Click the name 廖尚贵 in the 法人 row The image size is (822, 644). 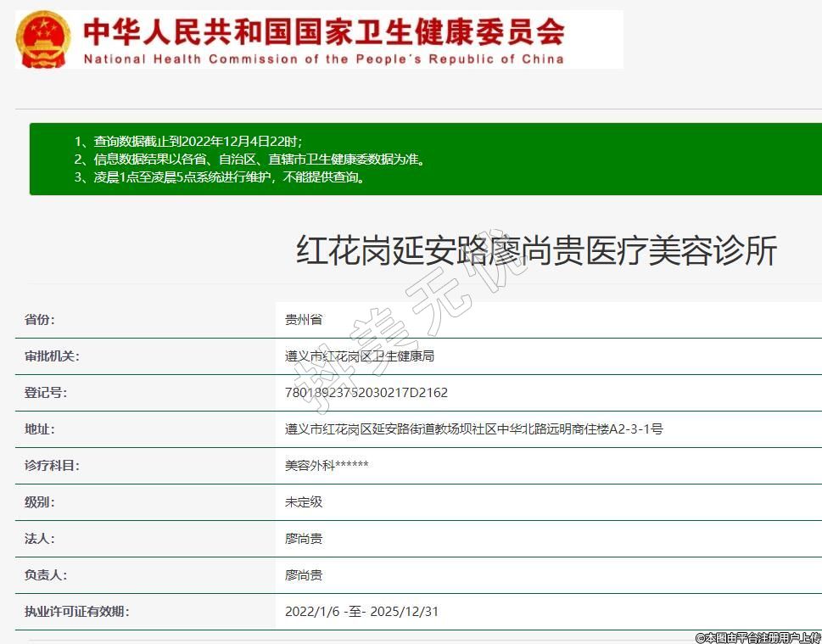304,539
